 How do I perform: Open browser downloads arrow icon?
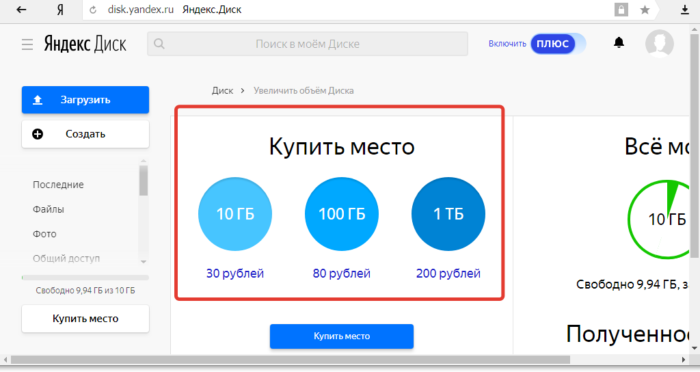tap(684, 10)
